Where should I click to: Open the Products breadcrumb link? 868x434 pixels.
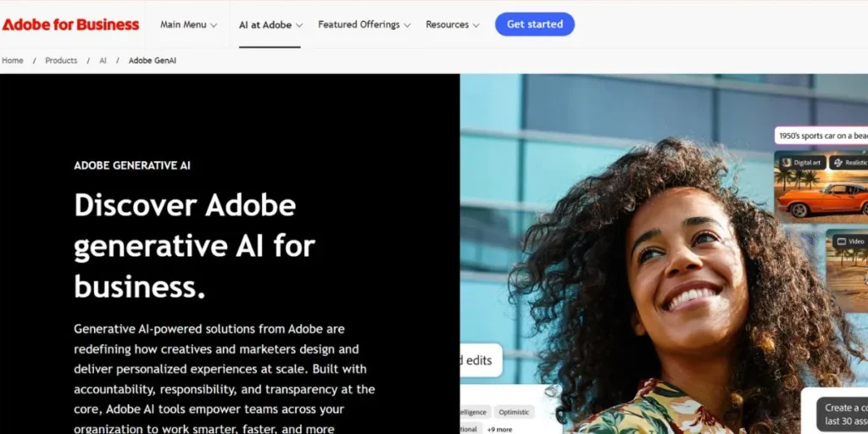(61, 60)
